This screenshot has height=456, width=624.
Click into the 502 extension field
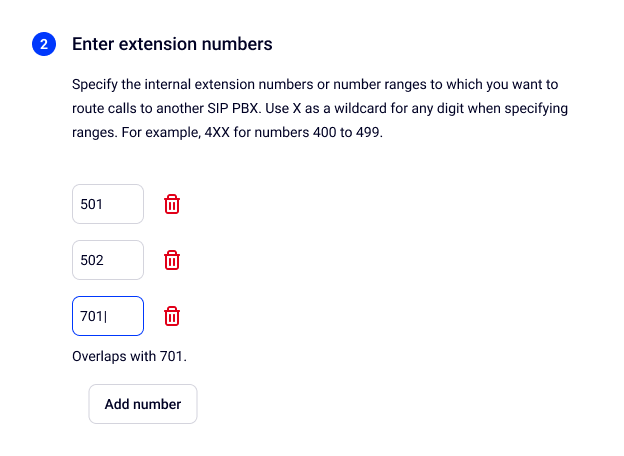point(107,261)
